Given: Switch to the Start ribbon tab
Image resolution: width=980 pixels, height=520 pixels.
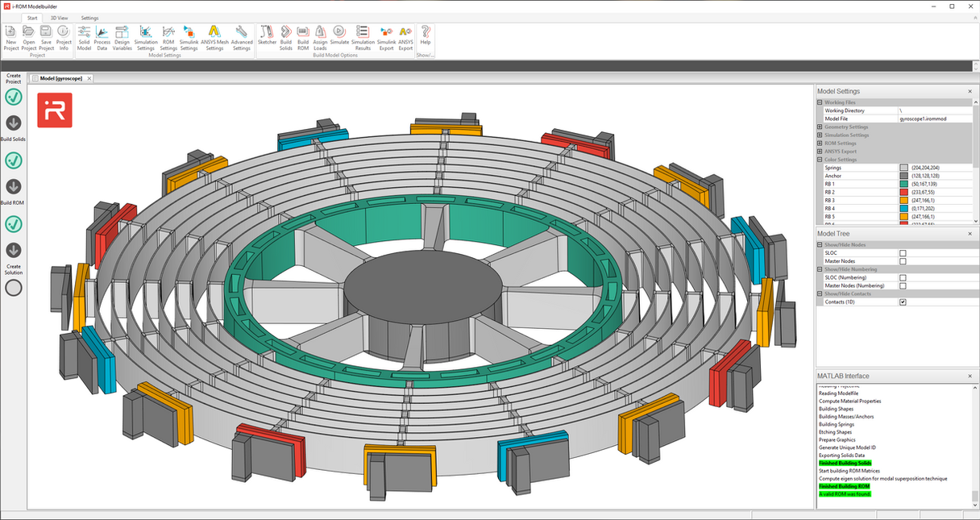Looking at the screenshot, I should pos(32,17).
